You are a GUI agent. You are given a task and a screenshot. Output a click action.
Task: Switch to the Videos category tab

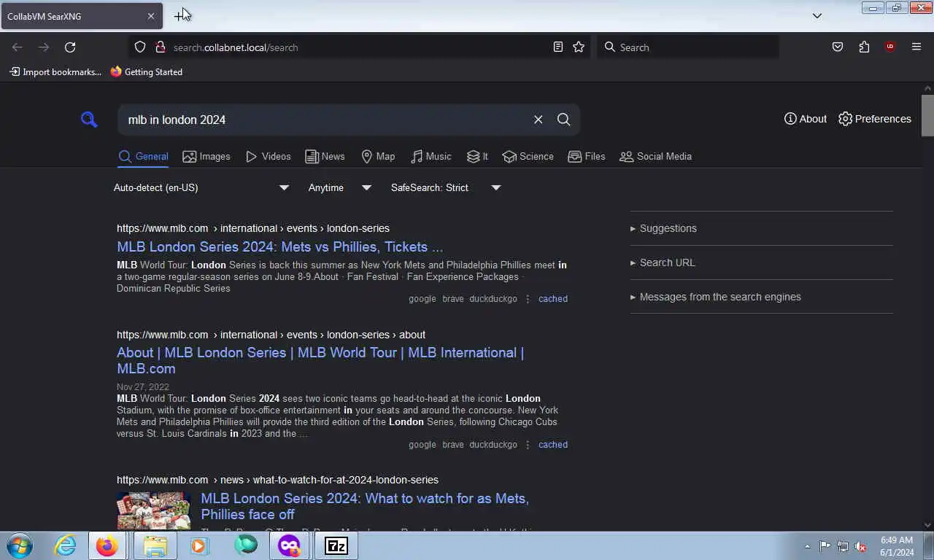[268, 156]
